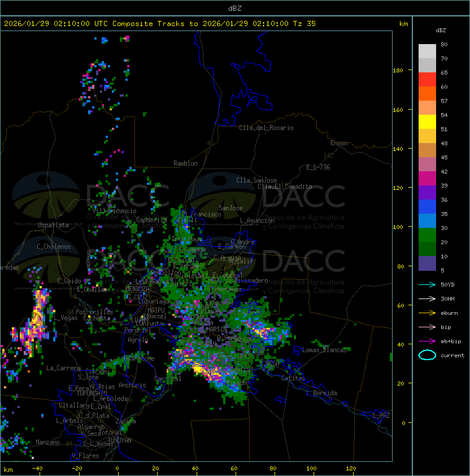Click the 'L_Dormida' map label
The width and height of the screenshot is (470, 476).
[x=321, y=393]
